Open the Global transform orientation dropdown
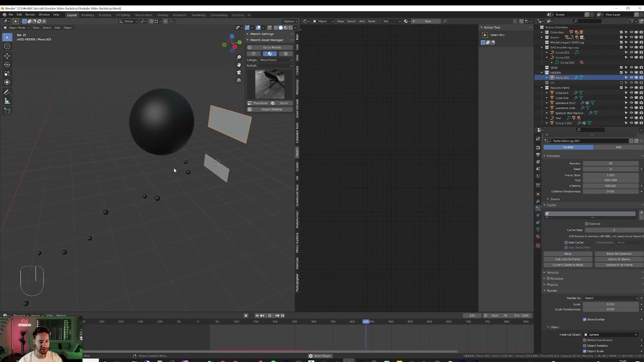This screenshot has width=644, height=362. [128, 21]
